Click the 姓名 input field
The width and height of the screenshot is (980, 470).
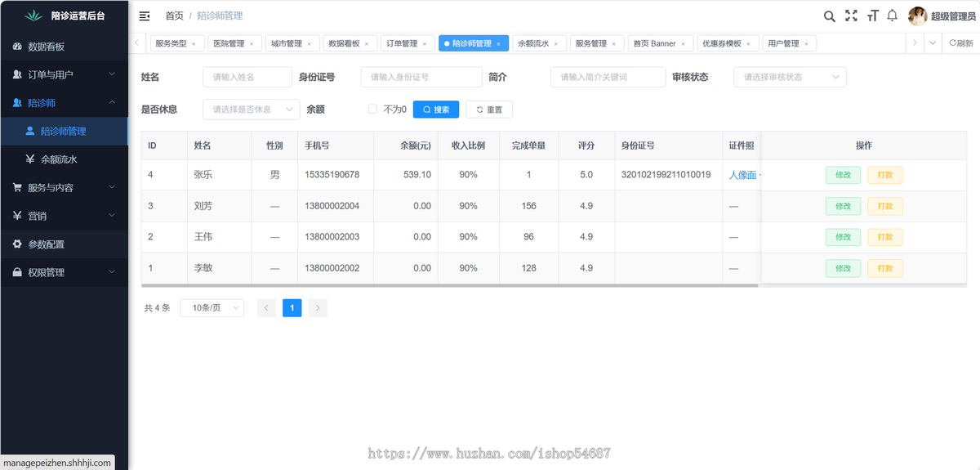coord(247,77)
